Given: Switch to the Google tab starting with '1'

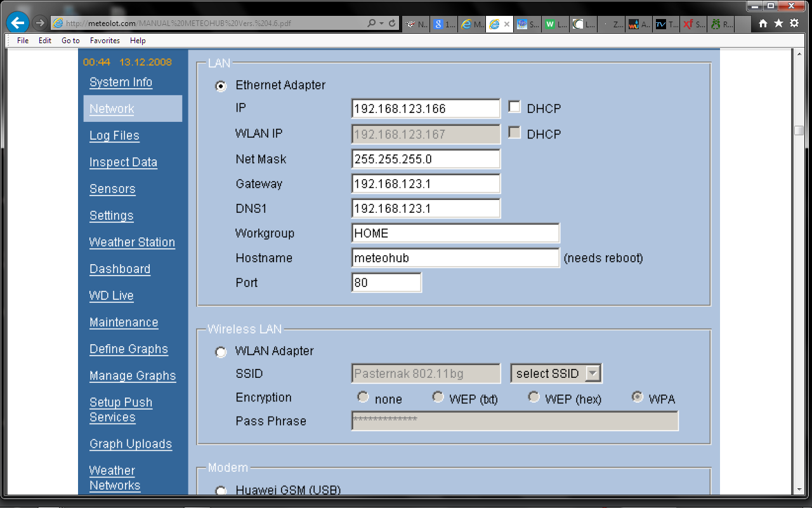Looking at the screenshot, I should coord(445,25).
